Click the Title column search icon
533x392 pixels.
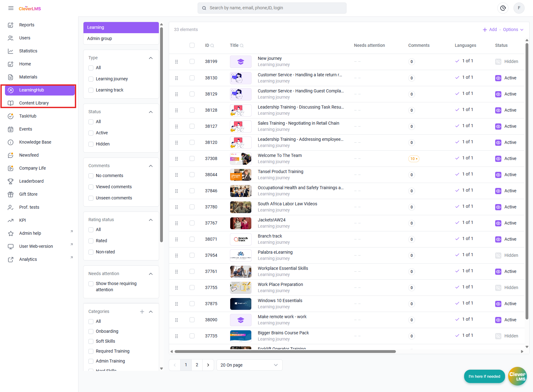[x=242, y=46]
